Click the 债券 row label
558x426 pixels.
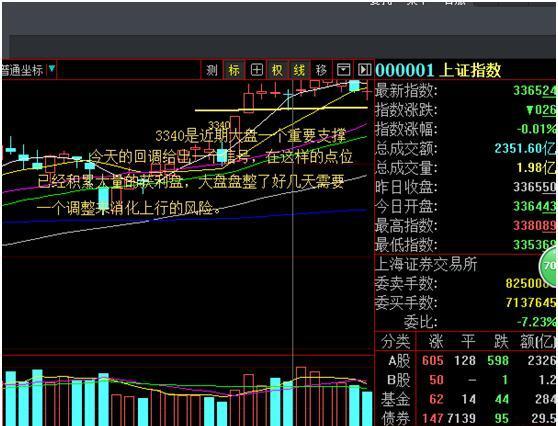[395, 418]
